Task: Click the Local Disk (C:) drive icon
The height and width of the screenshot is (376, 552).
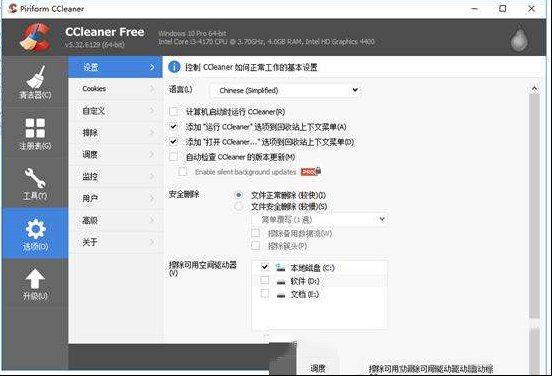Action: tap(280, 268)
